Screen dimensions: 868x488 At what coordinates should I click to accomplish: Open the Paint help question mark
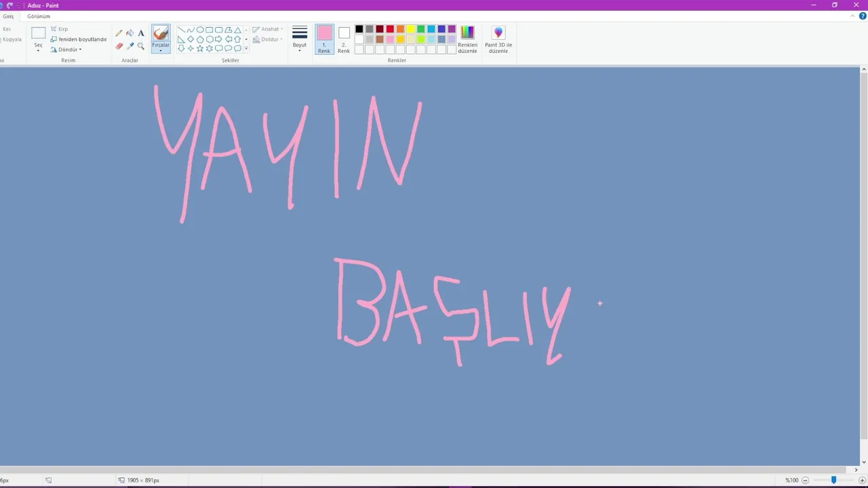863,16
